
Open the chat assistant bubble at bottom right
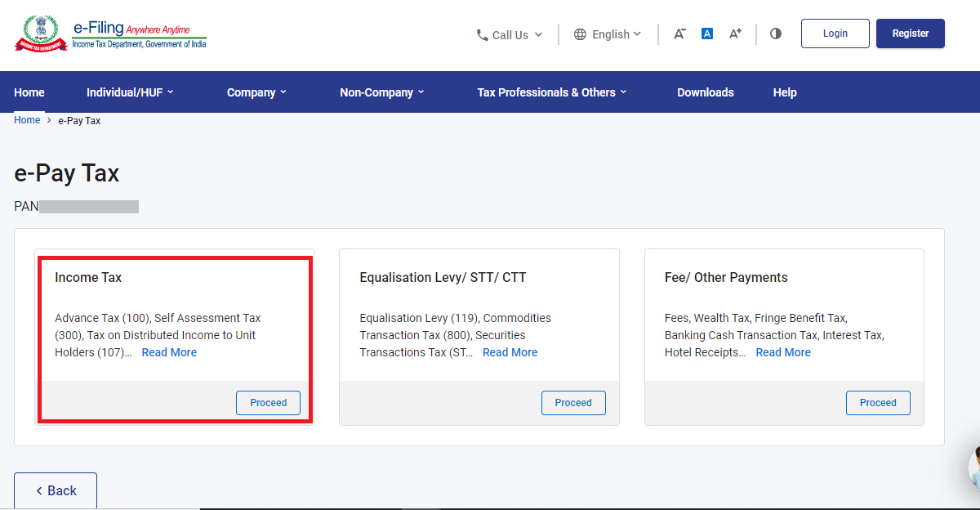tap(973, 467)
